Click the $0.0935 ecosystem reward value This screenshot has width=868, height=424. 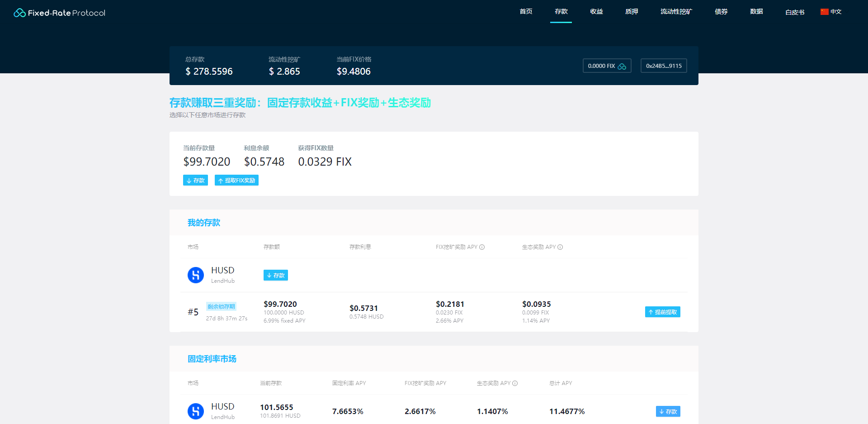(x=536, y=304)
